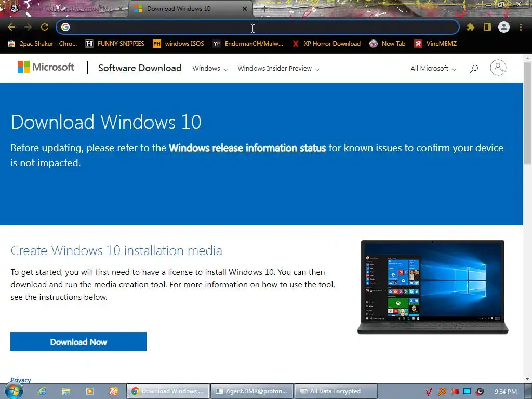532x399 pixels.
Task: Go back with the browser back arrow
Action: 11,27
